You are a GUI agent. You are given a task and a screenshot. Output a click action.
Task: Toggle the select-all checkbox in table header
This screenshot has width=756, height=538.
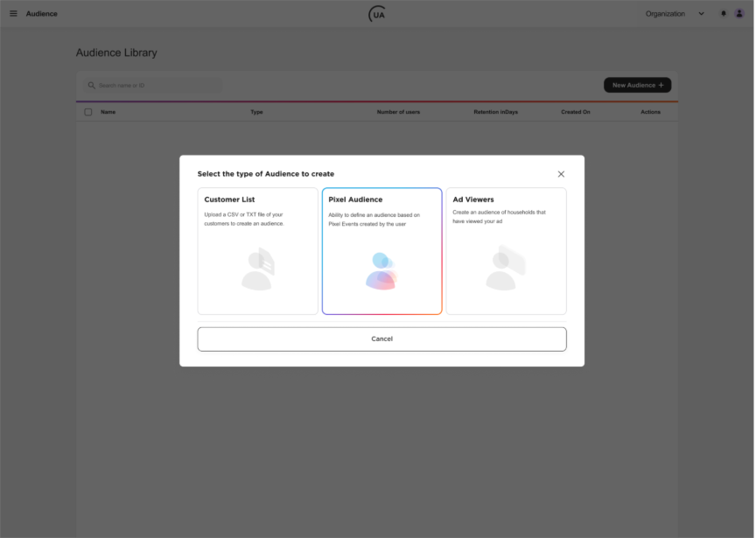click(87, 112)
